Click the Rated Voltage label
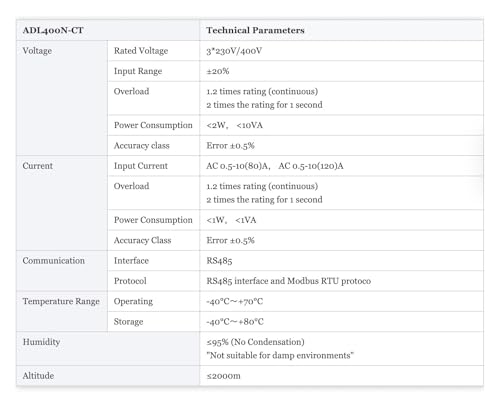 pyautogui.click(x=141, y=51)
